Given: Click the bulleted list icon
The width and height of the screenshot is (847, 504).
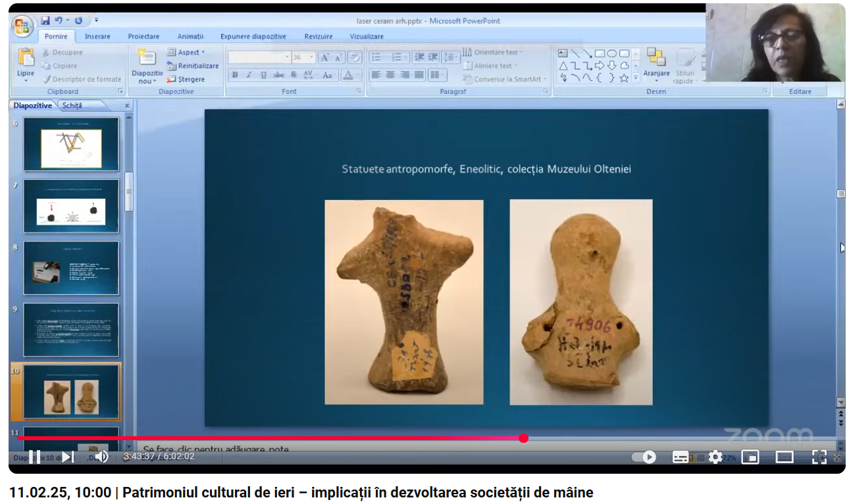Looking at the screenshot, I should point(377,57).
